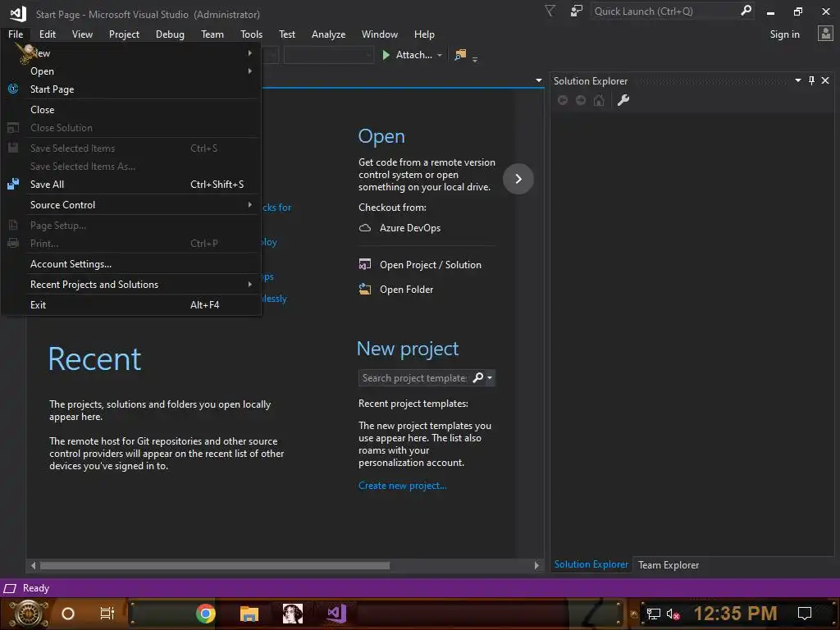The width and height of the screenshot is (840, 630).
Task: Choose Exit in the File menu
Action: [x=130, y=305]
